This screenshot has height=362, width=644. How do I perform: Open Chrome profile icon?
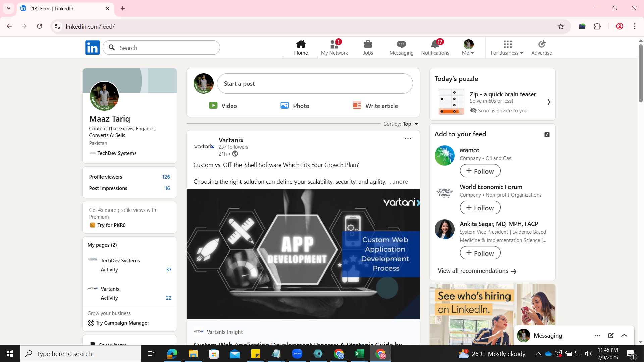pos(620,26)
